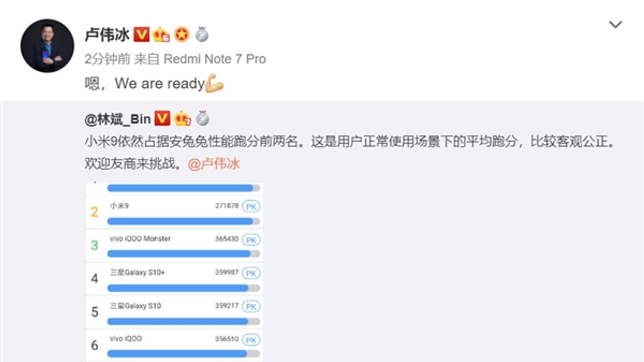Tap the PK button for vivo iQOO Monster
This screenshot has height=362, width=644.
pyautogui.click(x=251, y=240)
